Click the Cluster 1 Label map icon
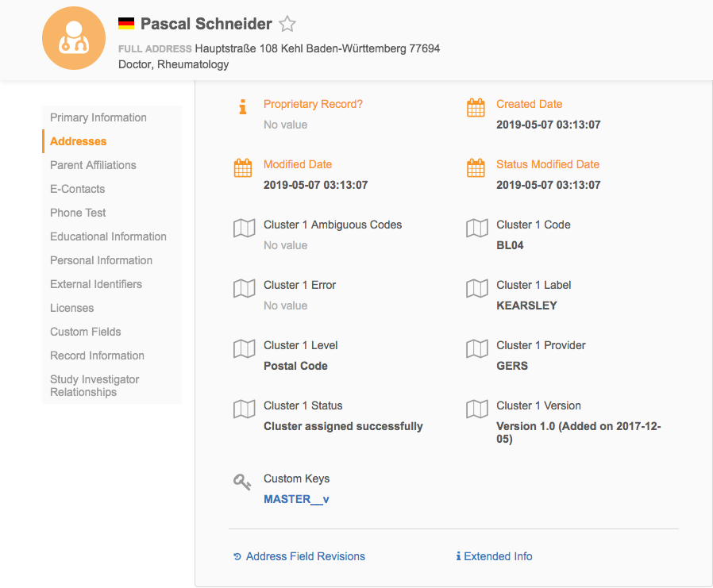 point(476,289)
